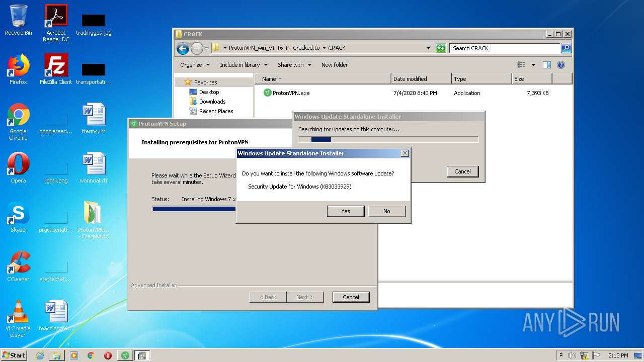The image size is (644, 362).
Task: Open the volume control in system tray
Action: click(572, 355)
